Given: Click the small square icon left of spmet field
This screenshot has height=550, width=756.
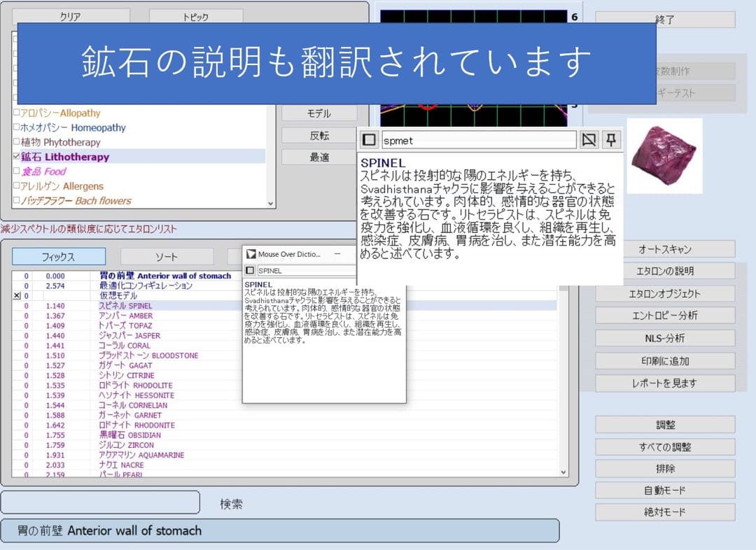Looking at the screenshot, I should click(x=369, y=139).
